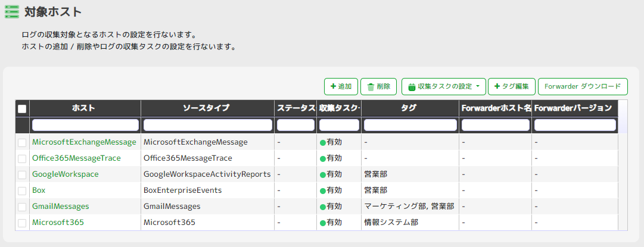
Task: Click the Forwarderバージョン filter field
Action: click(575, 125)
